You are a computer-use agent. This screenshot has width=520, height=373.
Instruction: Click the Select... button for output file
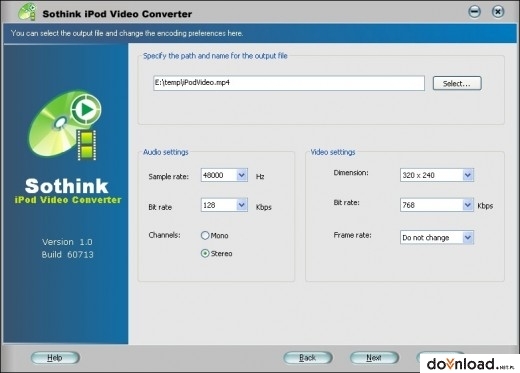pyautogui.click(x=457, y=83)
